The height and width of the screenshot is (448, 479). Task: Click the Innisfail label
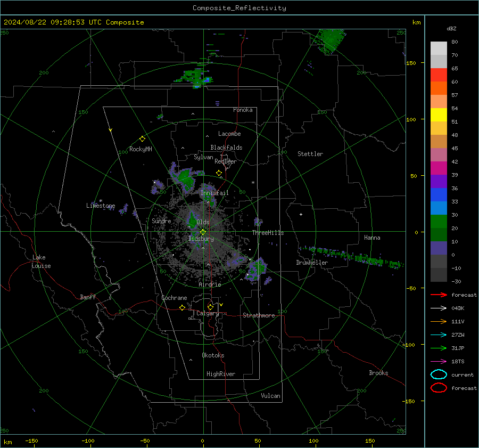coord(214,193)
